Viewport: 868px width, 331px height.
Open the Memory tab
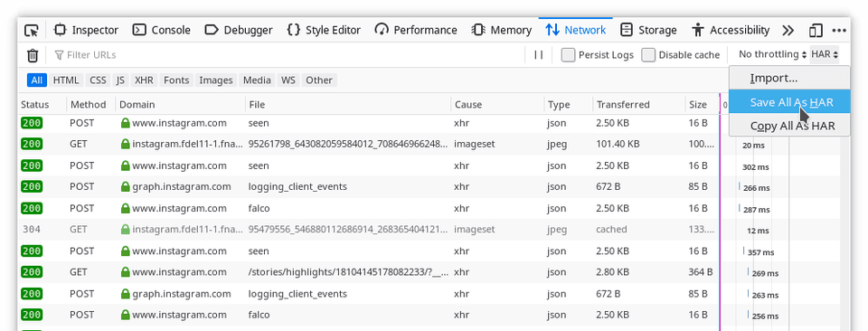[502, 30]
